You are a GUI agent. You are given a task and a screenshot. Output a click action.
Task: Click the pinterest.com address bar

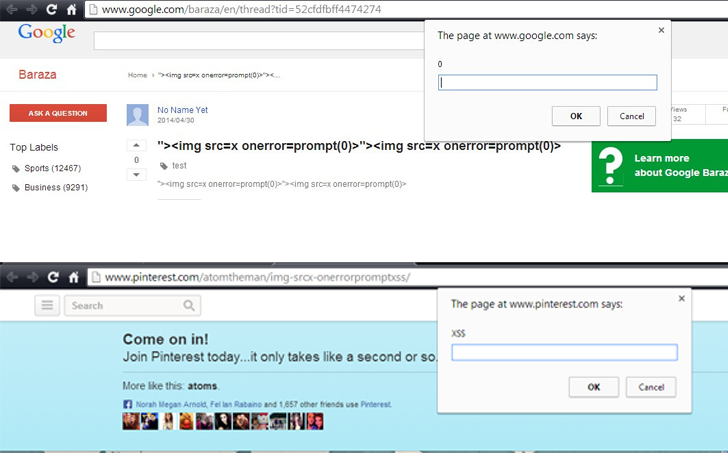(x=408, y=277)
